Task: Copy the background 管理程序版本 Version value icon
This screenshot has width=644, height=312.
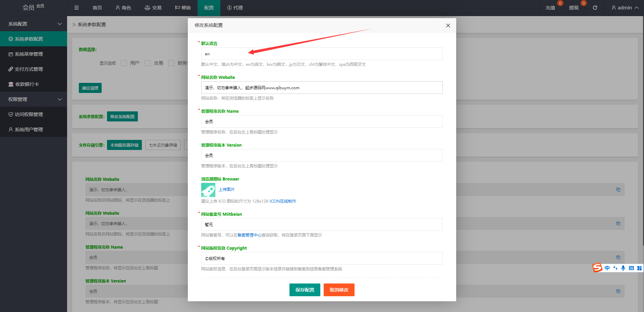Action: click(x=618, y=291)
